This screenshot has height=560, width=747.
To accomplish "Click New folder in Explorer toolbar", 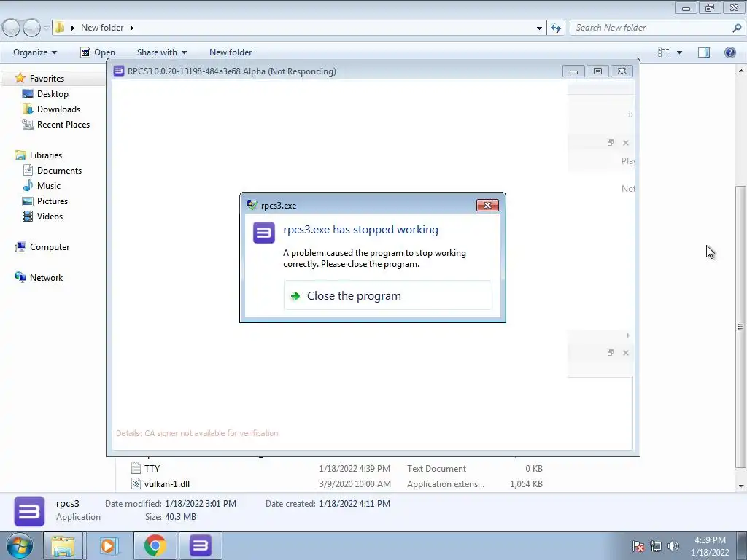I will [x=231, y=52].
